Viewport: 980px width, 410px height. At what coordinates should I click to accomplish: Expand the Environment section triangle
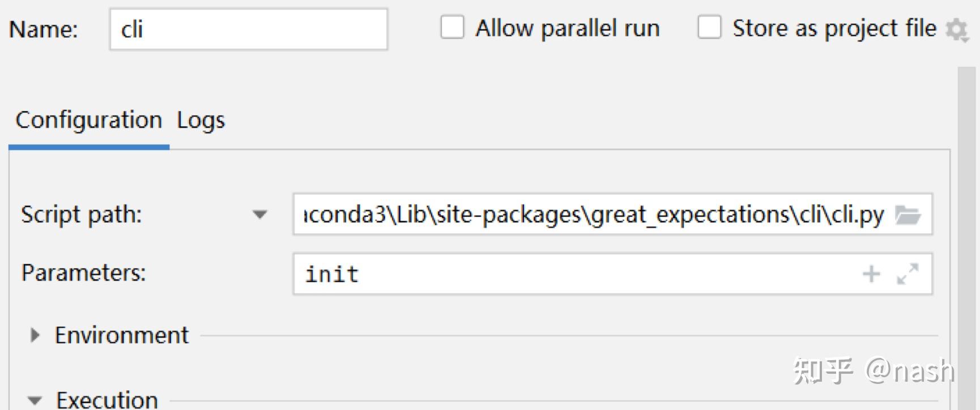coord(35,335)
